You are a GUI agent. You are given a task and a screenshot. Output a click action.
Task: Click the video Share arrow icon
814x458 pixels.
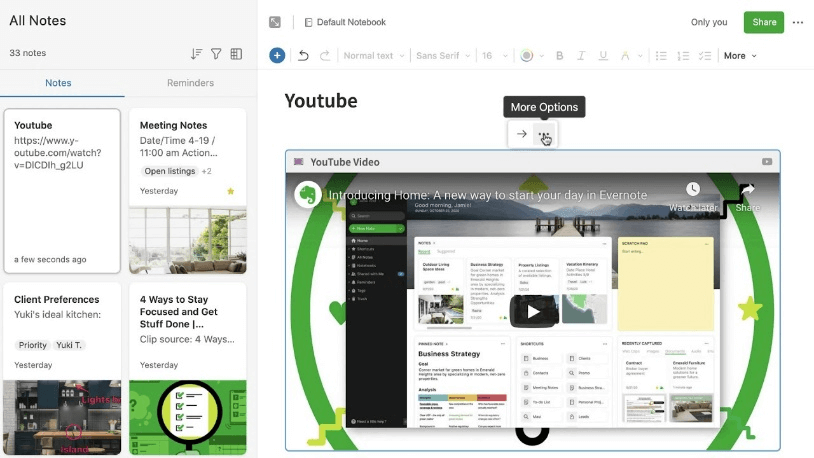(747, 190)
